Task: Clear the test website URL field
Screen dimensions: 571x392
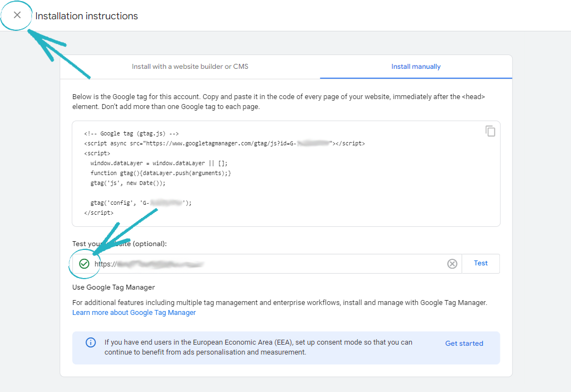Action: tap(452, 264)
